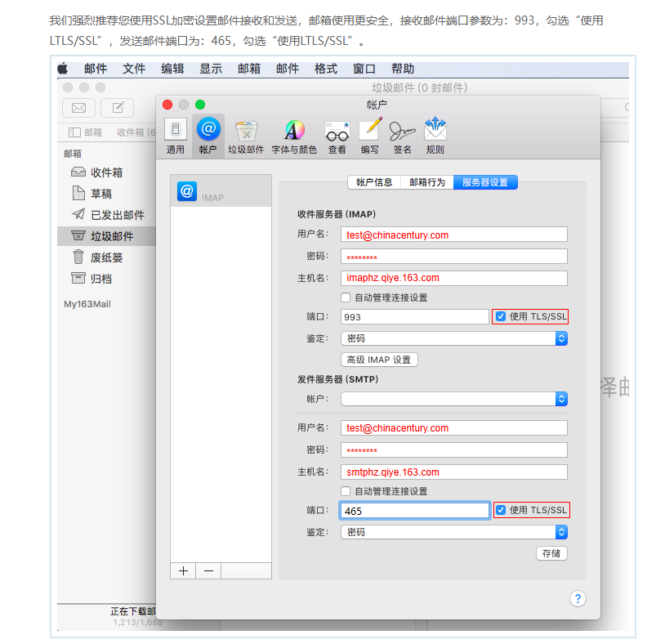Viewport: 647px width, 644px height.
Task: Select Sent (已发出邮件) in sidebar
Action: 106,215
